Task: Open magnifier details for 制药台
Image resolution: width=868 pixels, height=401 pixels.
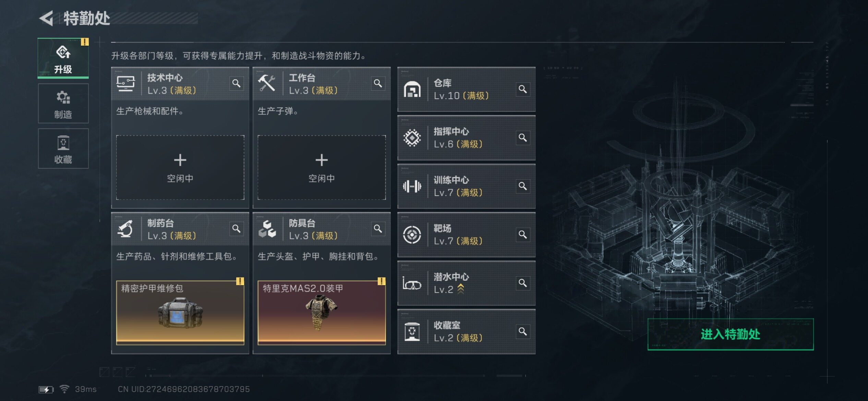Action: [237, 229]
